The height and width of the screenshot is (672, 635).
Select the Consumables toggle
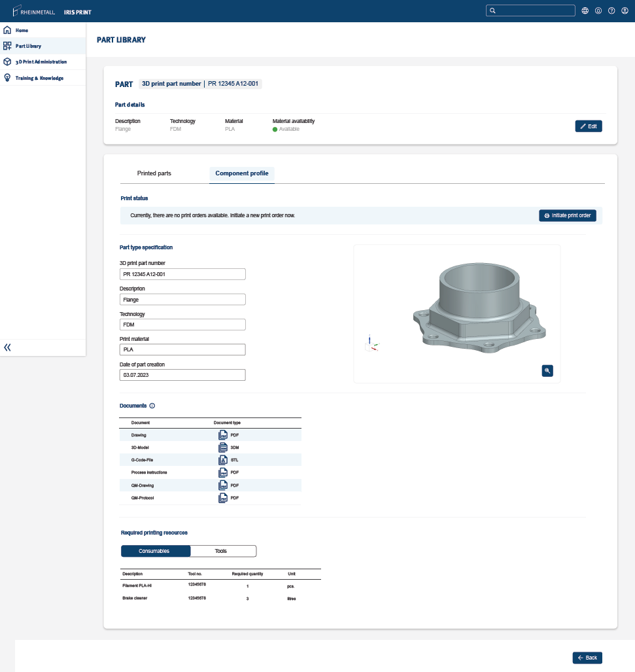(x=154, y=551)
